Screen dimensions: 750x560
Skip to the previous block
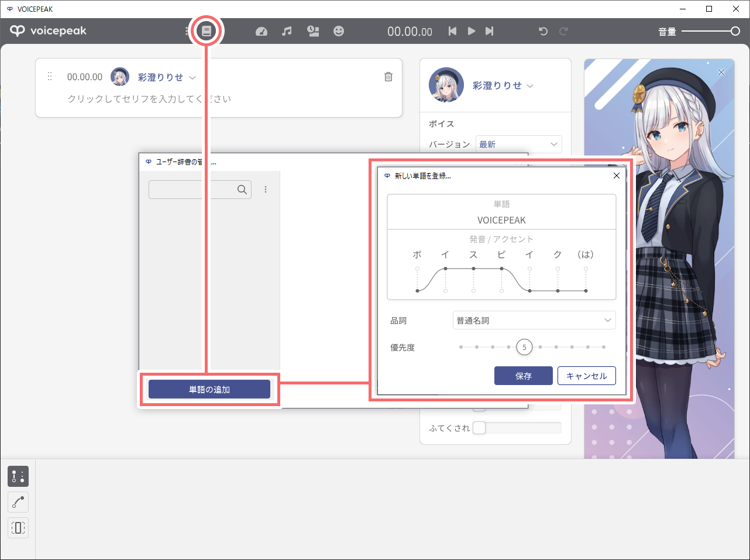pos(452,32)
